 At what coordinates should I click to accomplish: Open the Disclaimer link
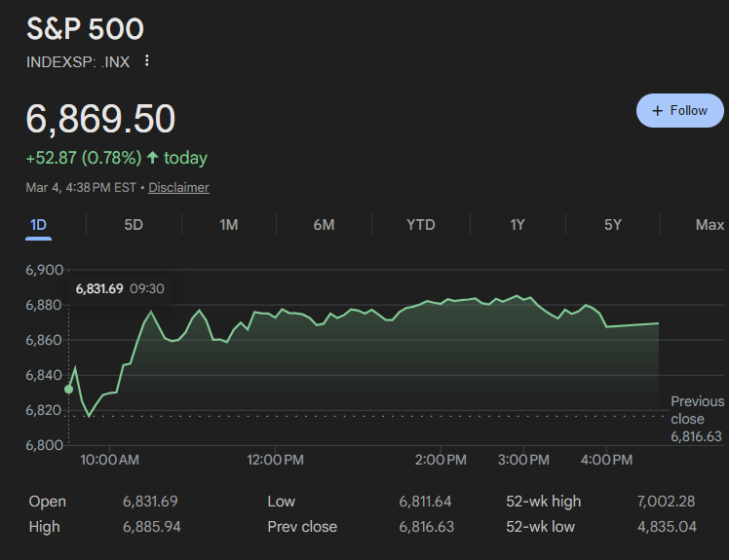point(178,187)
